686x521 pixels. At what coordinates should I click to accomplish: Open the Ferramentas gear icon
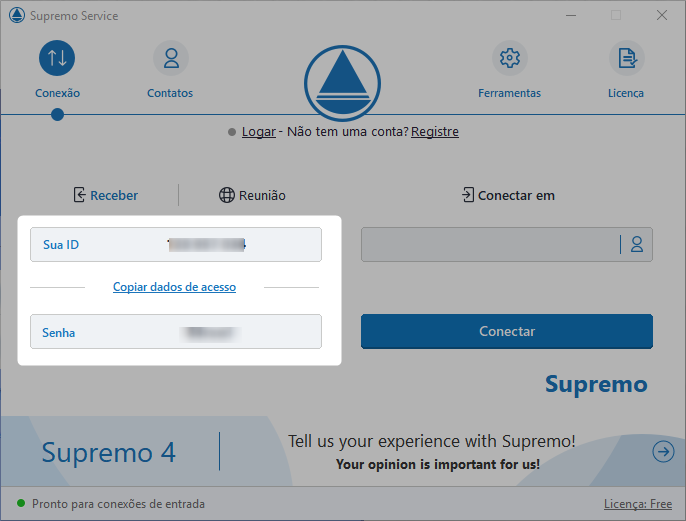510,58
